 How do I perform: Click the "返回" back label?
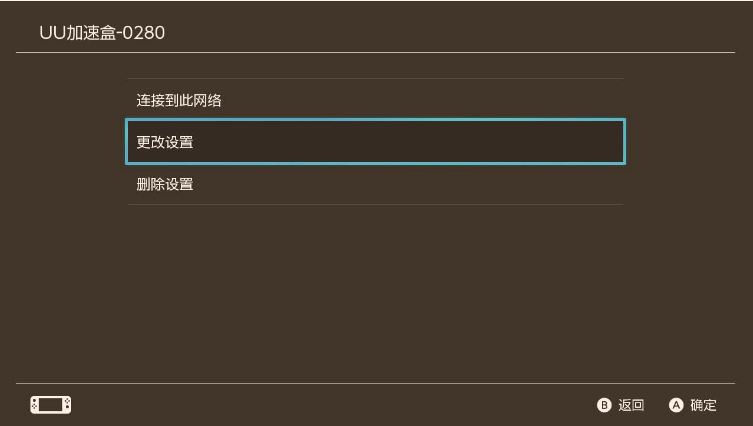(x=631, y=405)
